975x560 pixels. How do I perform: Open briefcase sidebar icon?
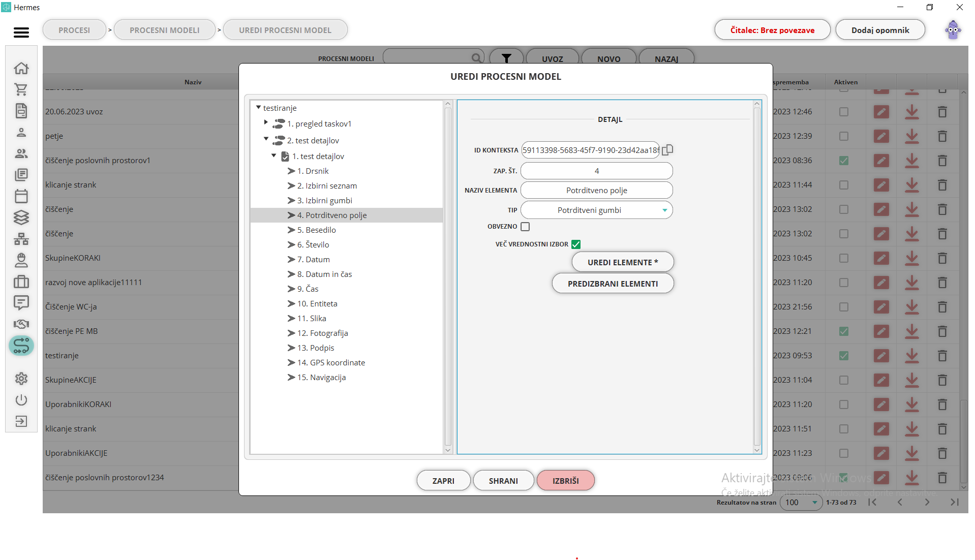pyautogui.click(x=21, y=282)
